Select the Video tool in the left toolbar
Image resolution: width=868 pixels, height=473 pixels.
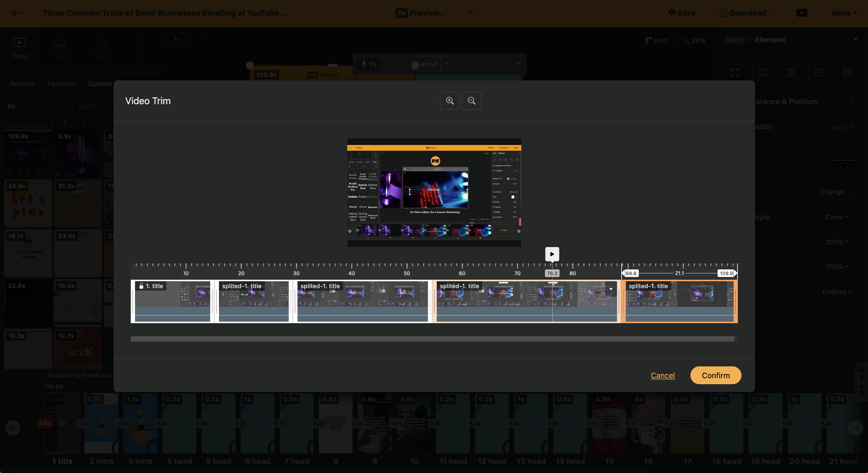click(x=20, y=47)
